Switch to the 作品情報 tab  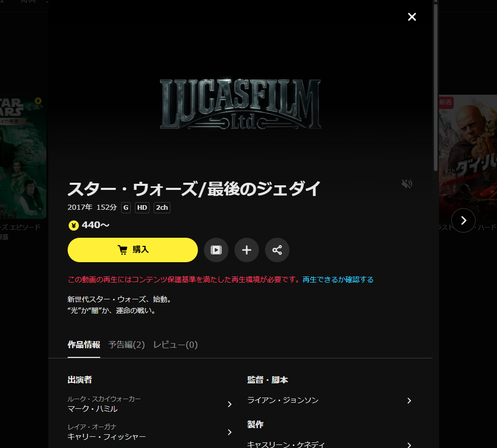pos(83,345)
